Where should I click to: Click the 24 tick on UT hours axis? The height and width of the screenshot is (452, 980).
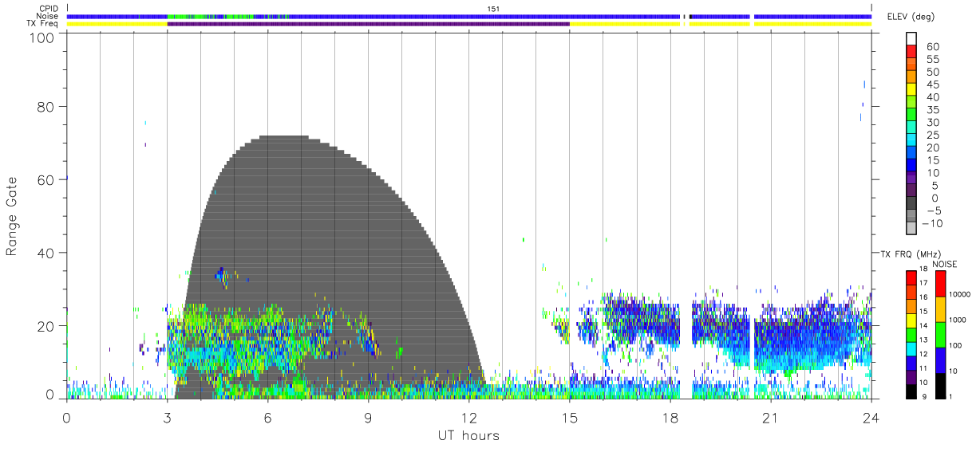click(x=871, y=417)
